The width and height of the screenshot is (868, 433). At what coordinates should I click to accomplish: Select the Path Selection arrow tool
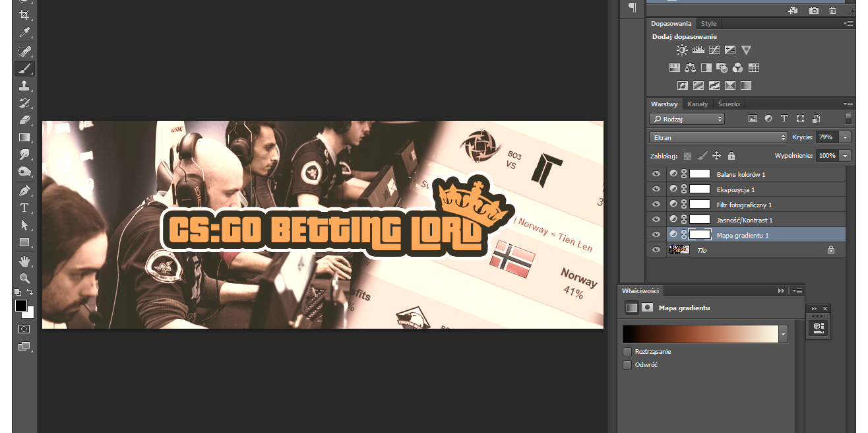(x=24, y=225)
